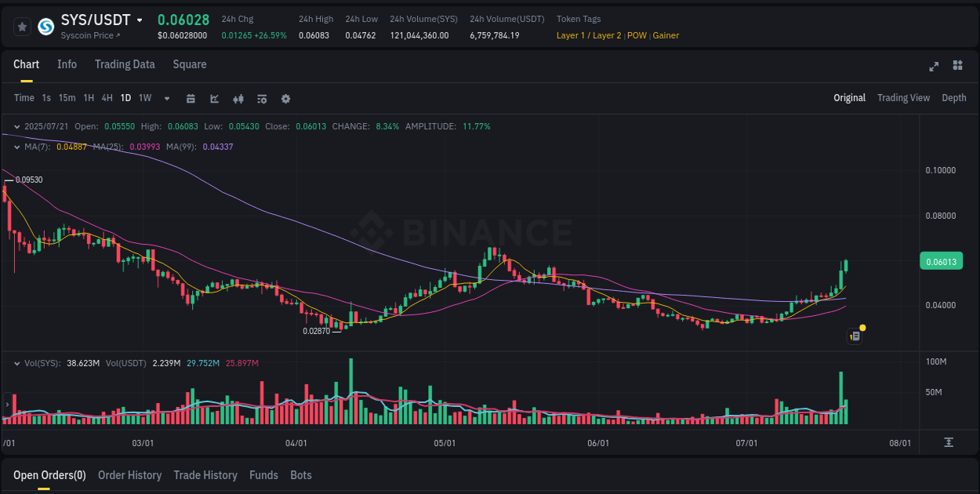Open the trading panel icon near the chart

(855, 336)
